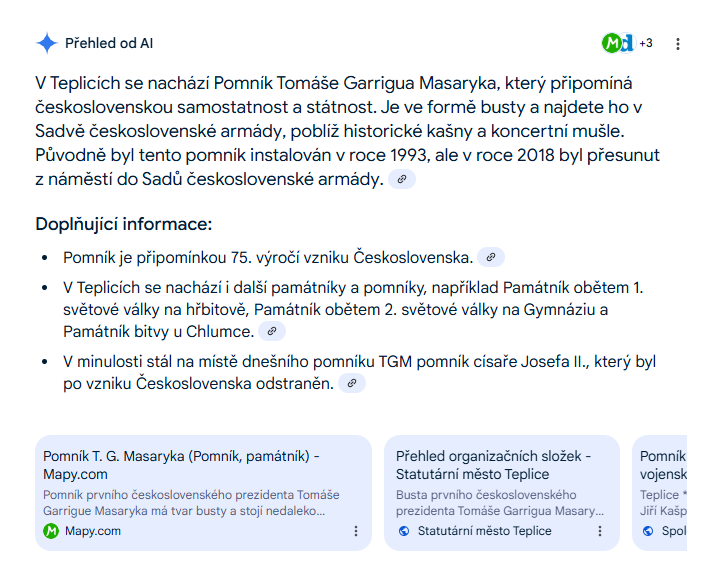Open three-dot menu on Mapy.com card
The height and width of the screenshot is (576, 719).
point(356,531)
